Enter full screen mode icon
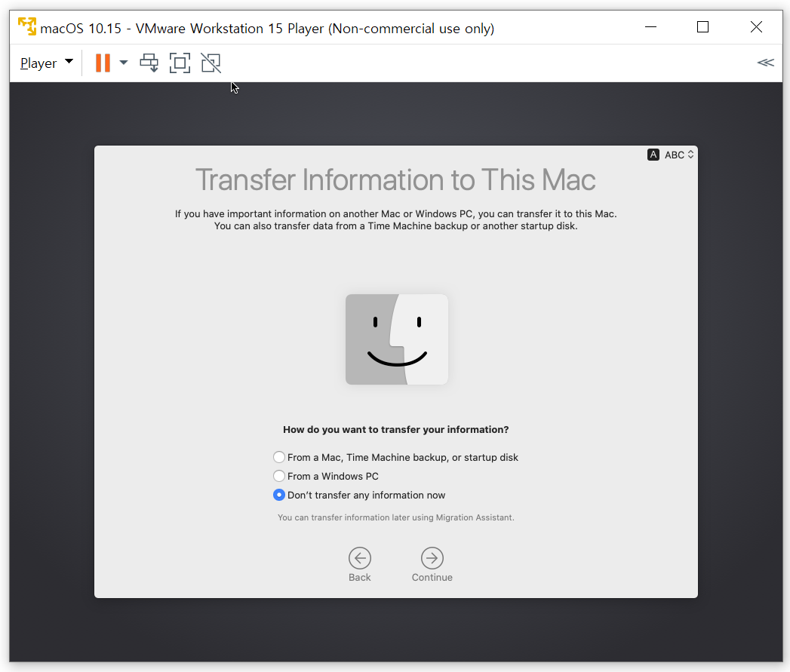The width and height of the screenshot is (790, 672). coord(180,63)
